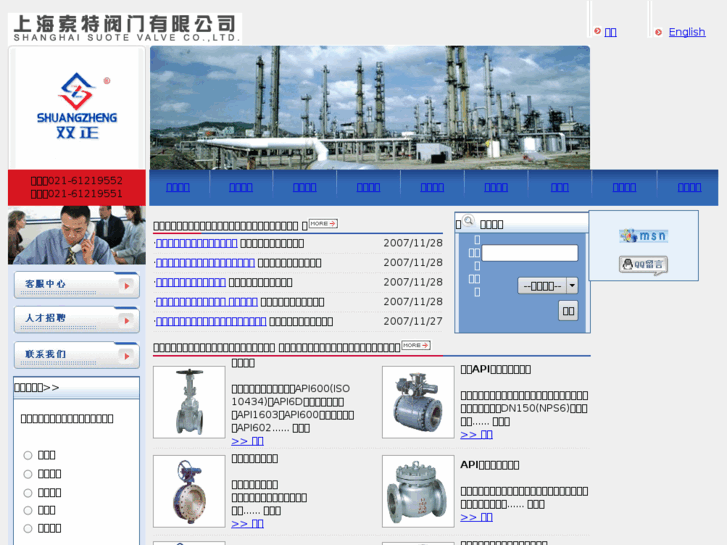Select the first survey radio option
Image resolution: width=727 pixels, height=545 pixels.
[28, 455]
